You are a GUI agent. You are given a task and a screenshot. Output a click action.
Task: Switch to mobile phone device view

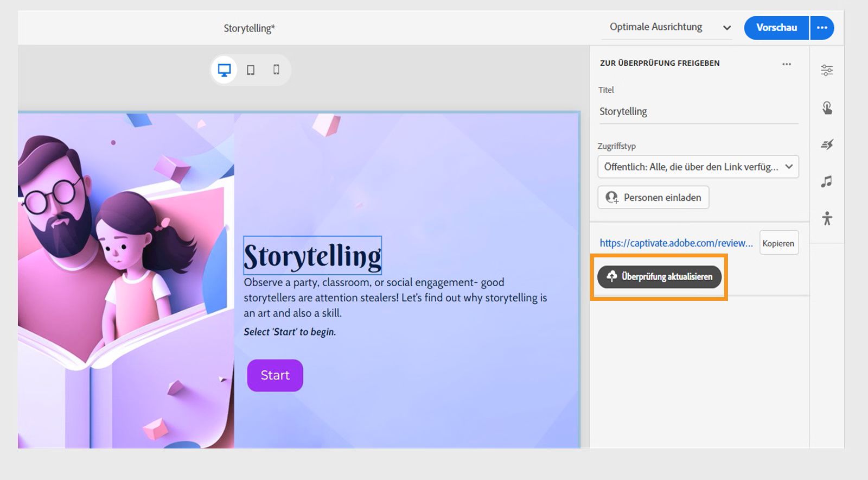pos(276,70)
